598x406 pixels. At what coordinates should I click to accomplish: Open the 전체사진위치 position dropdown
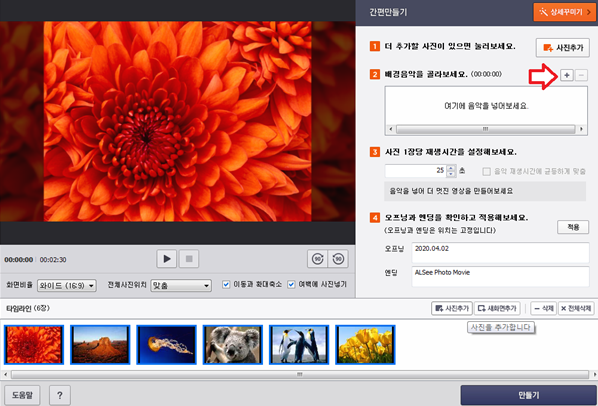[x=181, y=286]
